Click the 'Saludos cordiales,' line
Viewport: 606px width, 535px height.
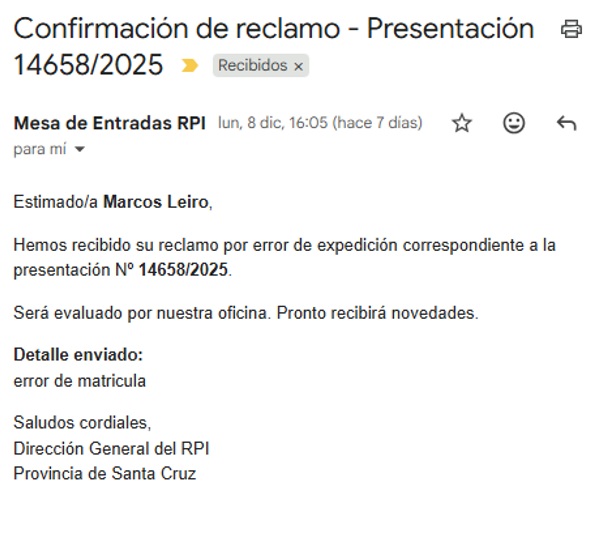click(82, 422)
